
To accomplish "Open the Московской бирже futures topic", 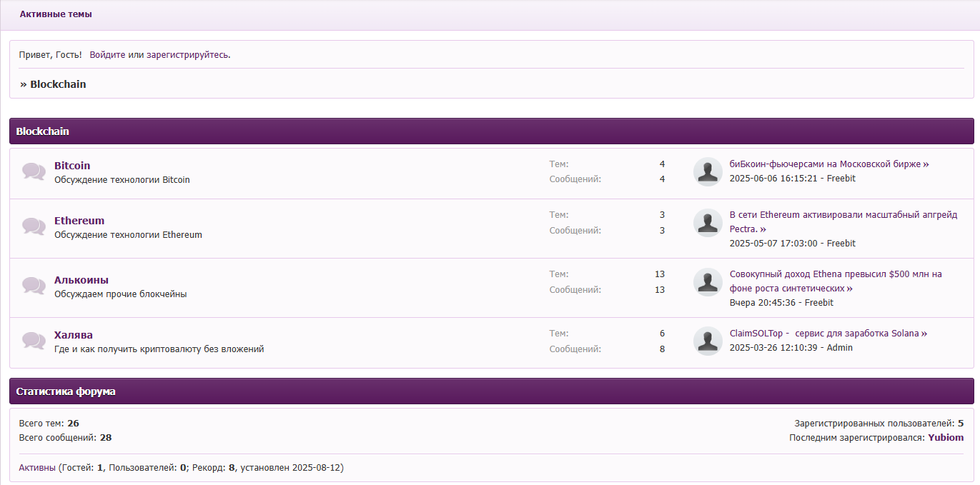I will coord(825,164).
